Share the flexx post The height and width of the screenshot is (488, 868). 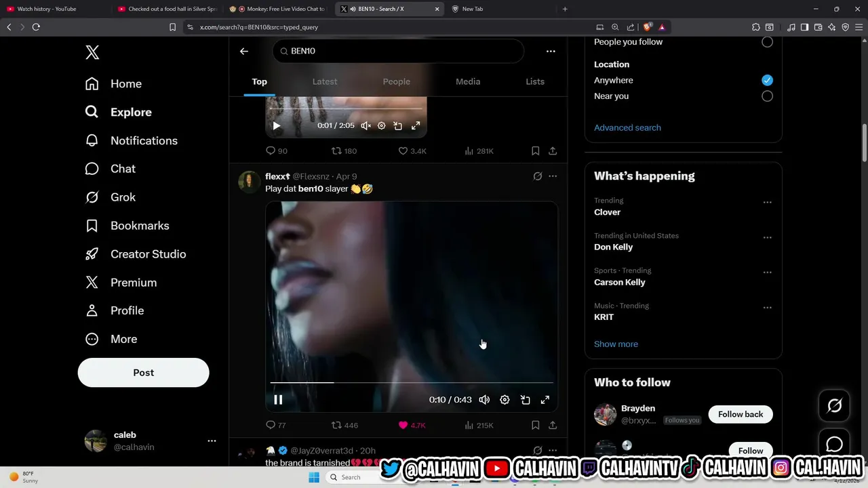coord(553,426)
